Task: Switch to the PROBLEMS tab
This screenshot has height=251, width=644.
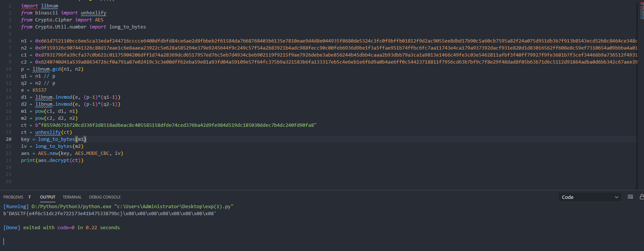Action: tap(13, 197)
